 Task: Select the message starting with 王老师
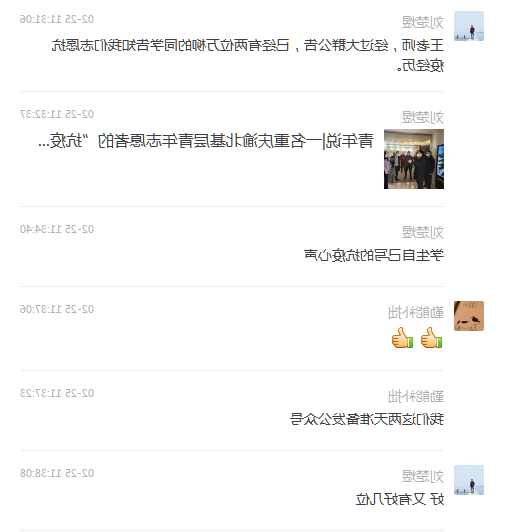(x=248, y=55)
